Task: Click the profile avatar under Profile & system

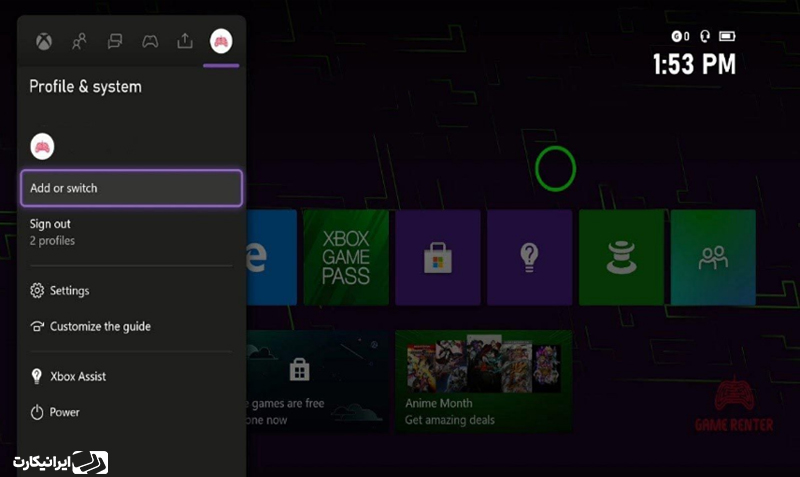Action: coord(42,146)
